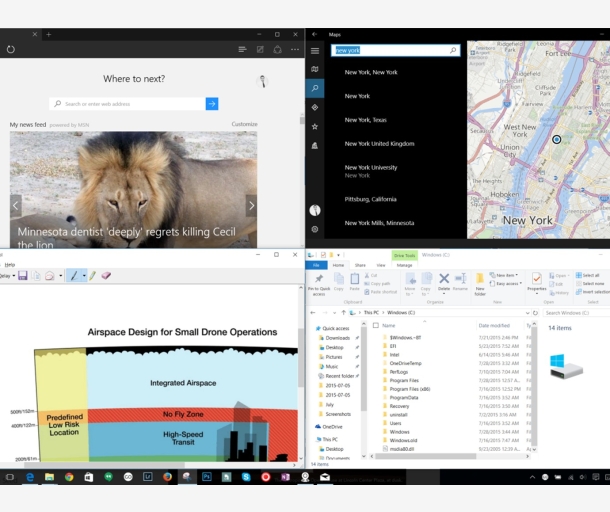Open Favorites star in Maps sidebar
The height and width of the screenshot is (512, 610).
click(314, 126)
